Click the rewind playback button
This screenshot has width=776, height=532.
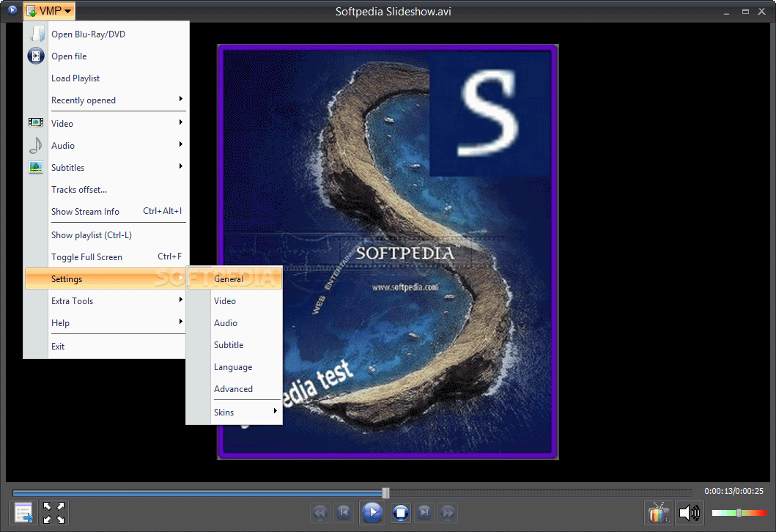pyautogui.click(x=320, y=513)
